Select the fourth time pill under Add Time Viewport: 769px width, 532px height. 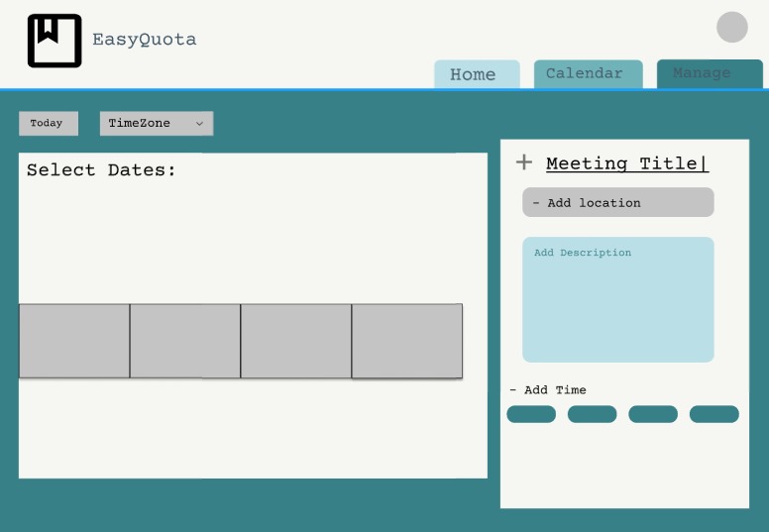[714, 414]
